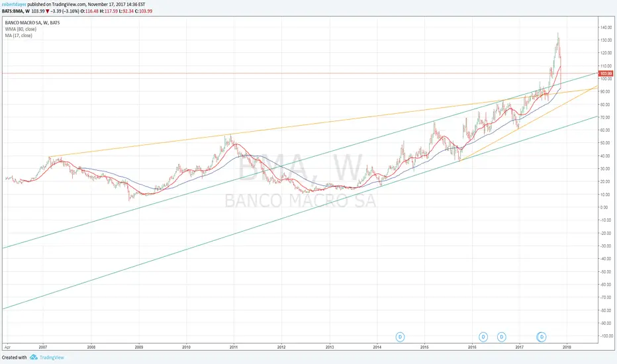
Task: Click the low value L:92.34
Action: pos(126,11)
